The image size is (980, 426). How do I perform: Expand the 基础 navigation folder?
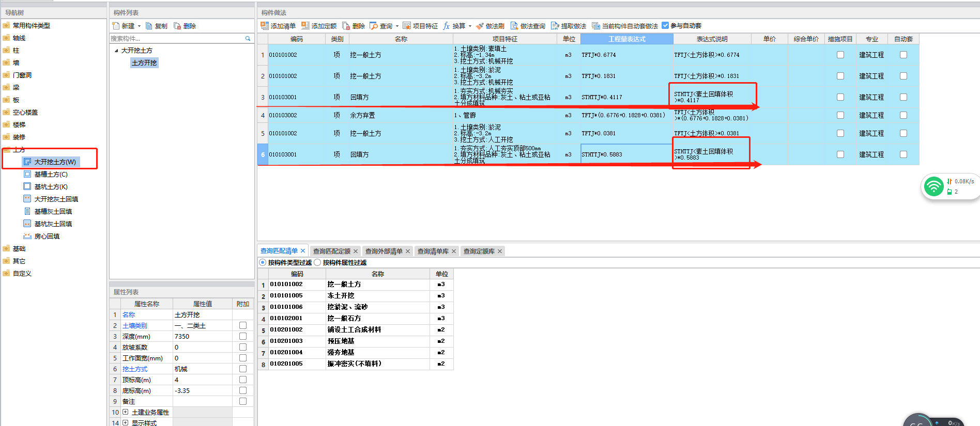[6, 248]
